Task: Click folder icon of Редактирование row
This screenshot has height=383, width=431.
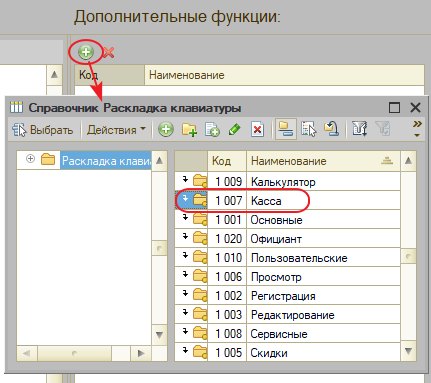Action: pos(200,314)
